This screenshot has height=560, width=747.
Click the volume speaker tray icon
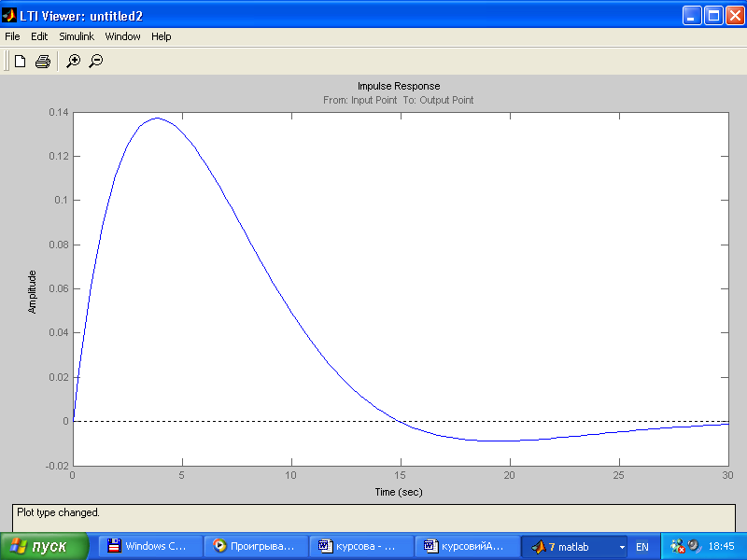point(694,545)
